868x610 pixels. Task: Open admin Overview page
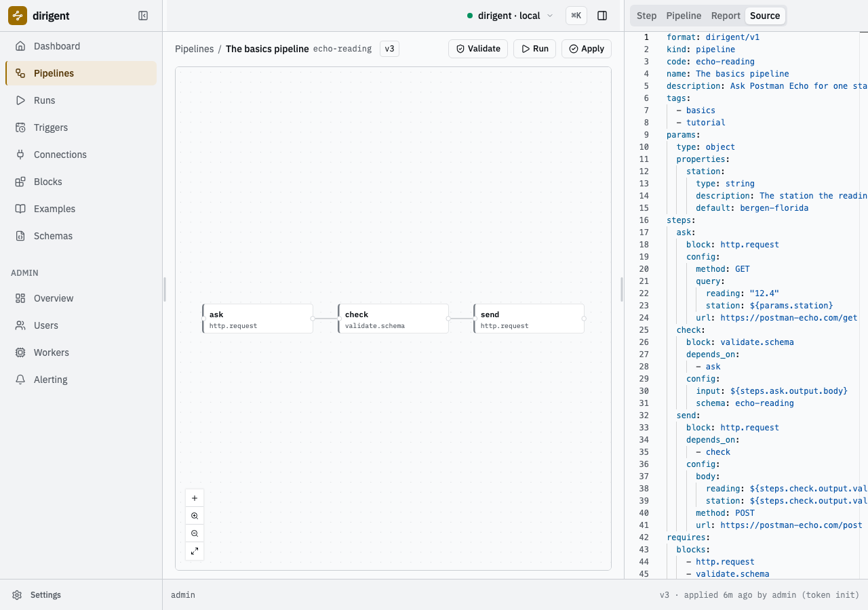coord(81,298)
